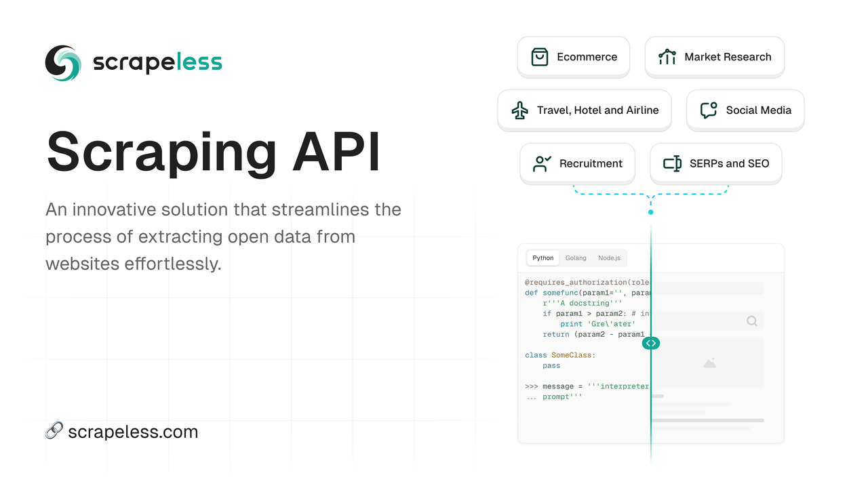The height and width of the screenshot is (488, 868).
Task: Click the 'An innovative solution' description text
Action: point(224,237)
